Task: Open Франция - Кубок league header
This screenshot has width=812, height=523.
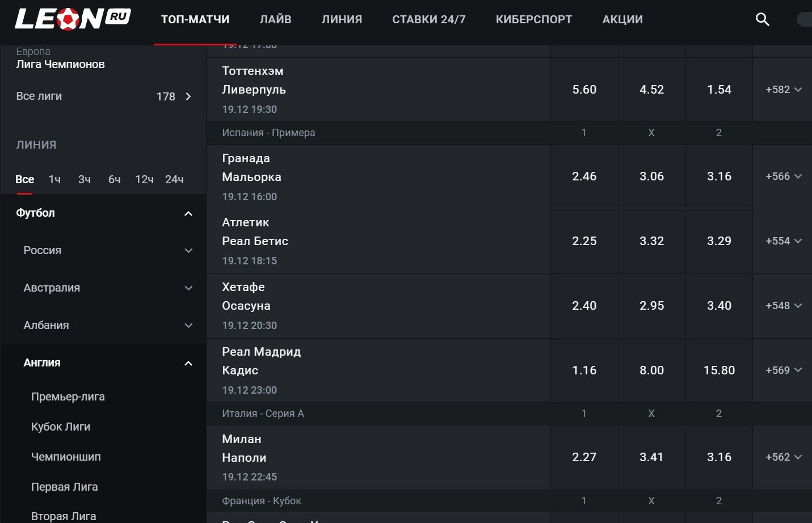Action: [x=262, y=501]
